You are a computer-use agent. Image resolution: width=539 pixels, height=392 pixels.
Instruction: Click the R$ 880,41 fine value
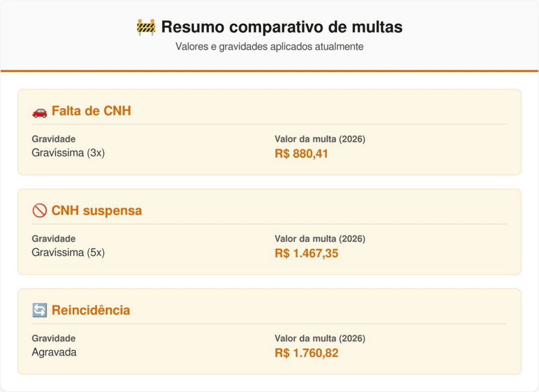[x=301, y=154]
